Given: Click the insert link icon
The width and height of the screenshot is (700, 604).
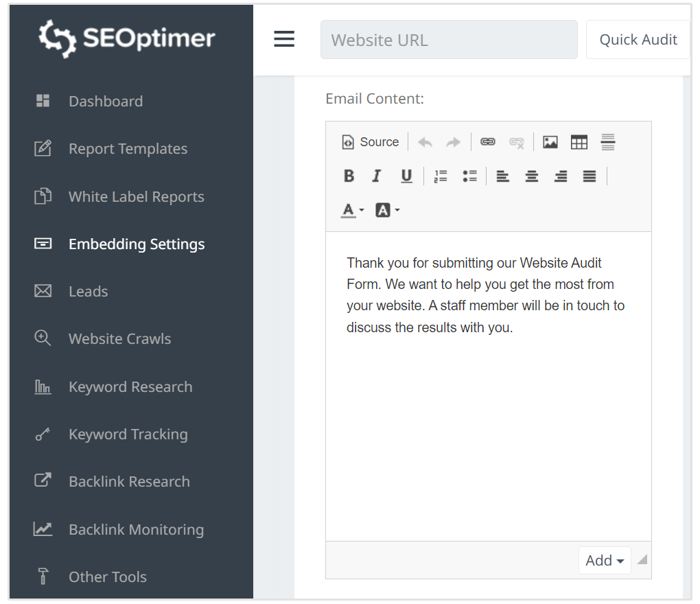Looking at the screenshot, I should (488, 142).
